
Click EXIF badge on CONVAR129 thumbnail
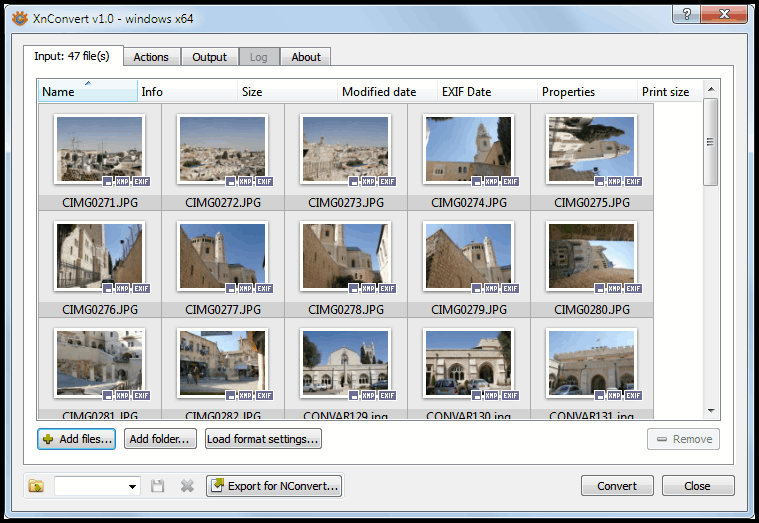[387, 396]
